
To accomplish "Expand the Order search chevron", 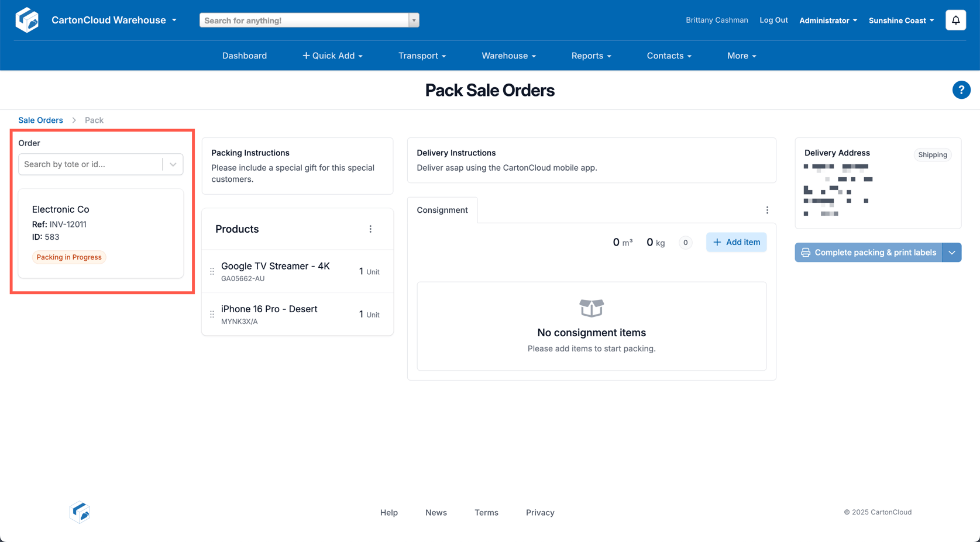I will (x=173, y=164).
